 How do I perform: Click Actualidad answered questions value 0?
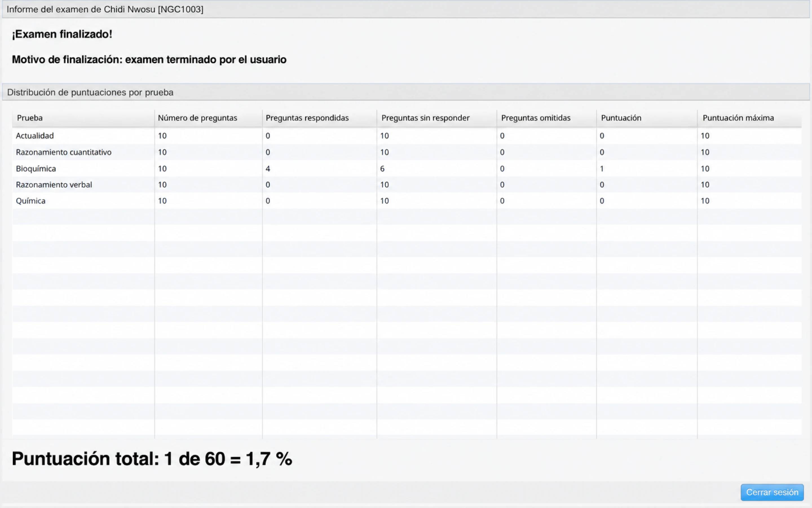pyautogui.click(x=268, y=136)
